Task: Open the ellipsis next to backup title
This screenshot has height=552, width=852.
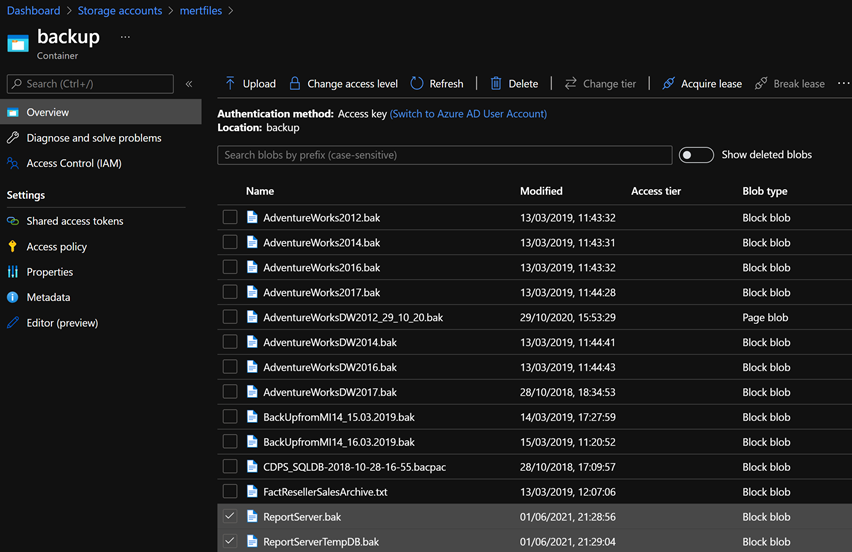Action: 125,37
